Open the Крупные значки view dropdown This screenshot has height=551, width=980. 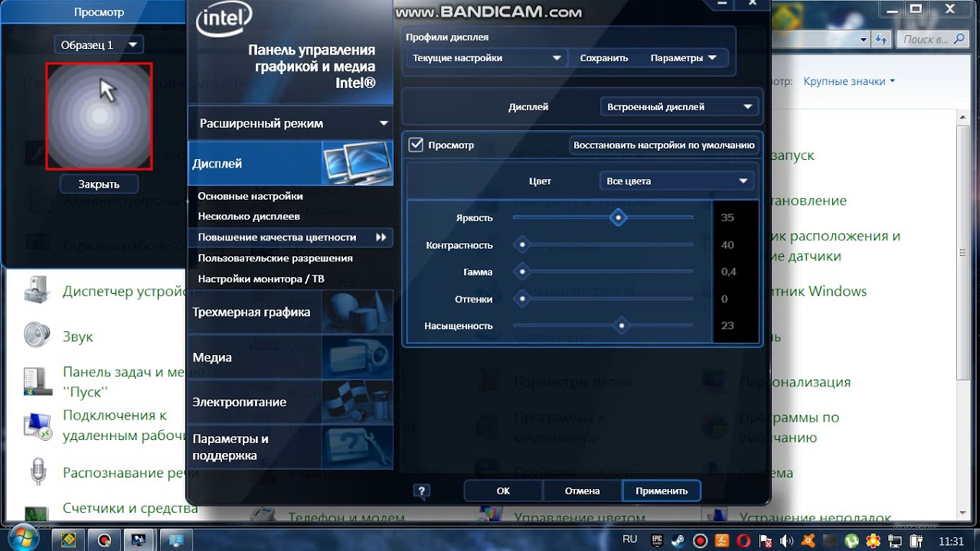click(849, 81)
